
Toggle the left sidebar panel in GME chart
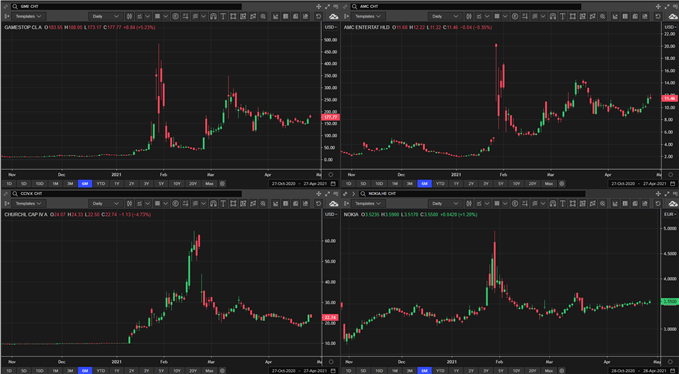[6, 16]
